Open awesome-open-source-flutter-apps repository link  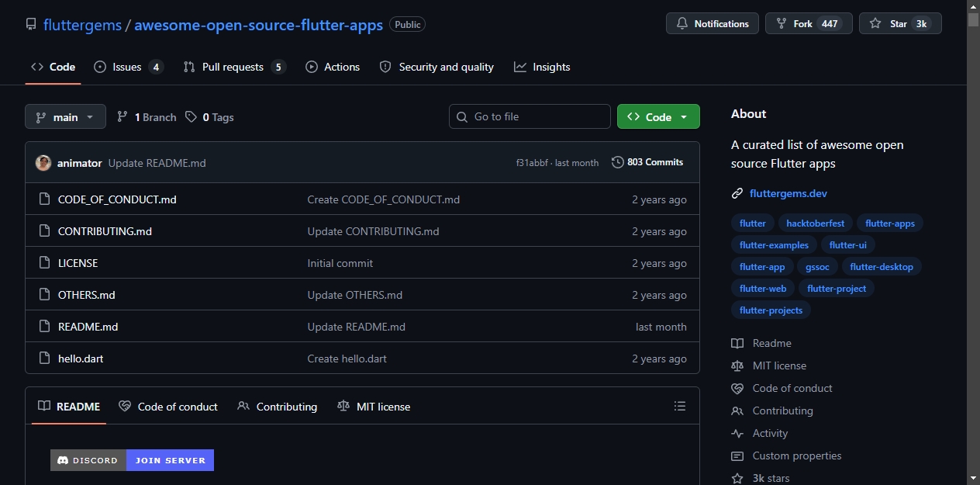258,25
